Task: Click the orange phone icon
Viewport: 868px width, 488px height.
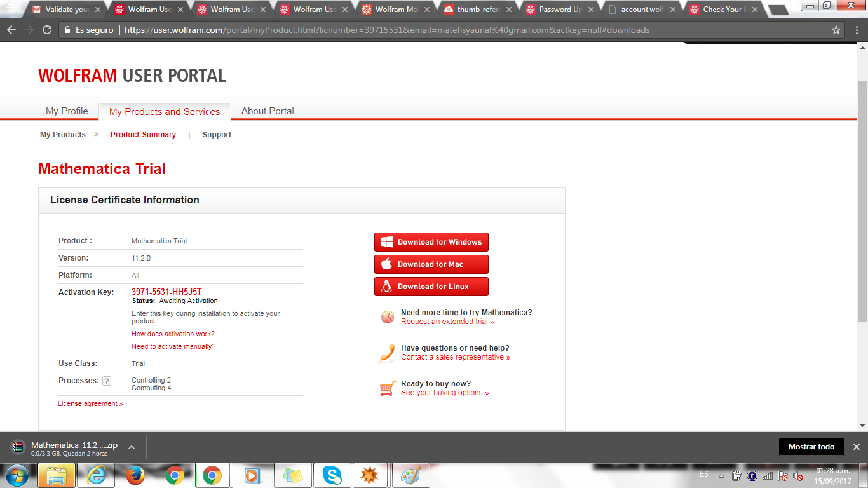Action: 387,353
